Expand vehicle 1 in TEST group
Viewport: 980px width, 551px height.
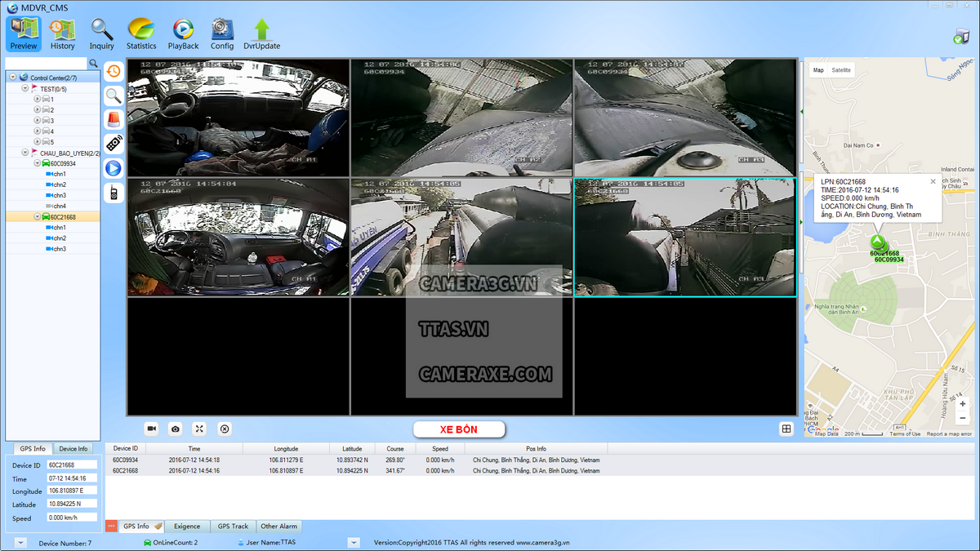(37, 99)
